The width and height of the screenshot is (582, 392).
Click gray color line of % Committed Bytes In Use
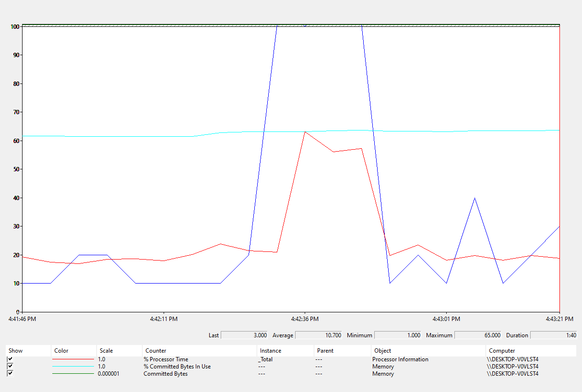point(73,366)
